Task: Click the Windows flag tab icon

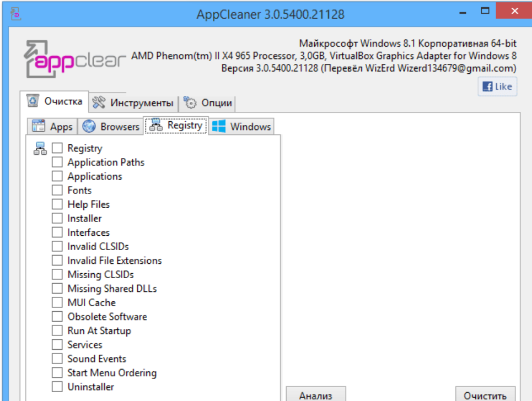Action: (x=219, y=127)
